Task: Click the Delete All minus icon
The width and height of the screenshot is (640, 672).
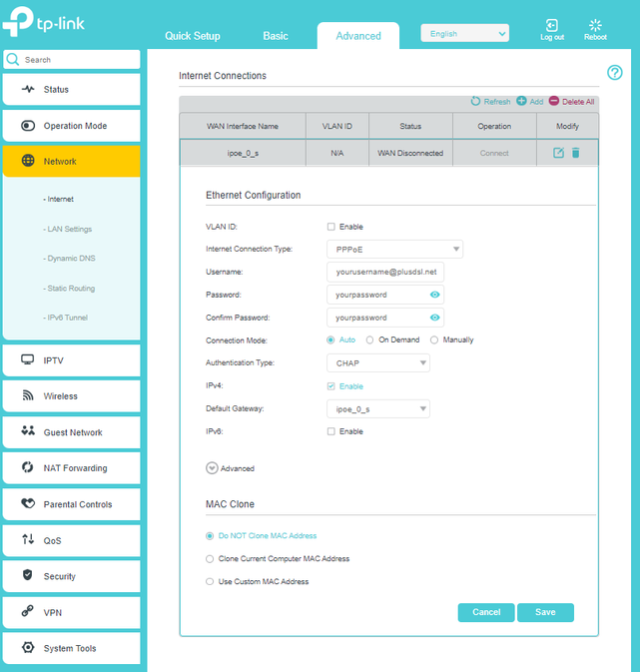Action: [x=554, y=102]
